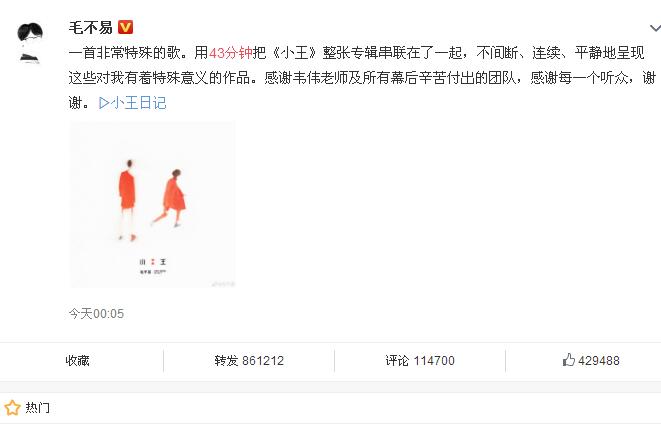
Task: Open the 小王日记 music link
Action: tap(132, 103)
